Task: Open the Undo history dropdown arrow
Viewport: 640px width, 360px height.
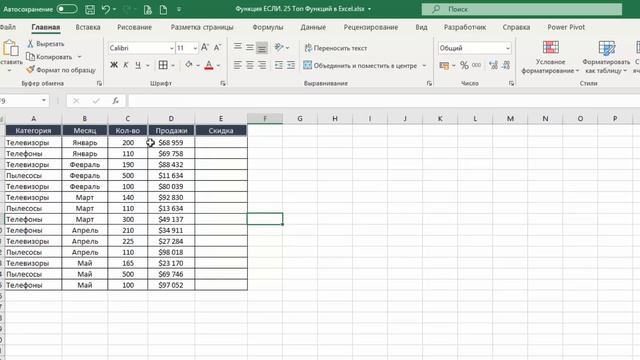Action: [114, 9]
